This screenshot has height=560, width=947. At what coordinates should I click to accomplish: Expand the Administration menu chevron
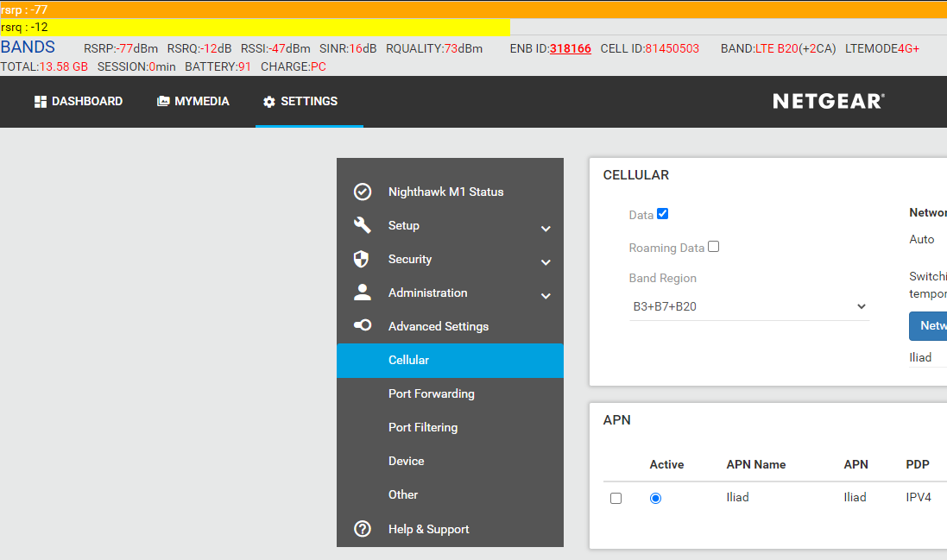[x=546, y=296]
